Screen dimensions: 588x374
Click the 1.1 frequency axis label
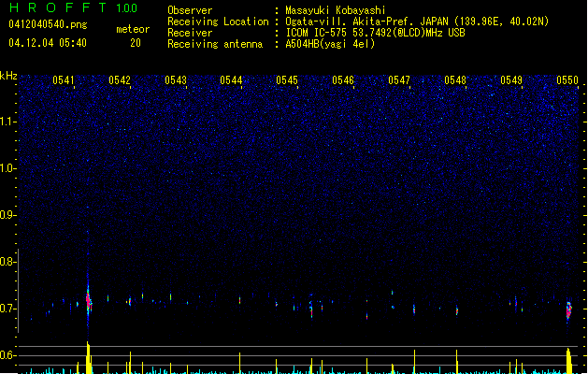(7, 122)
